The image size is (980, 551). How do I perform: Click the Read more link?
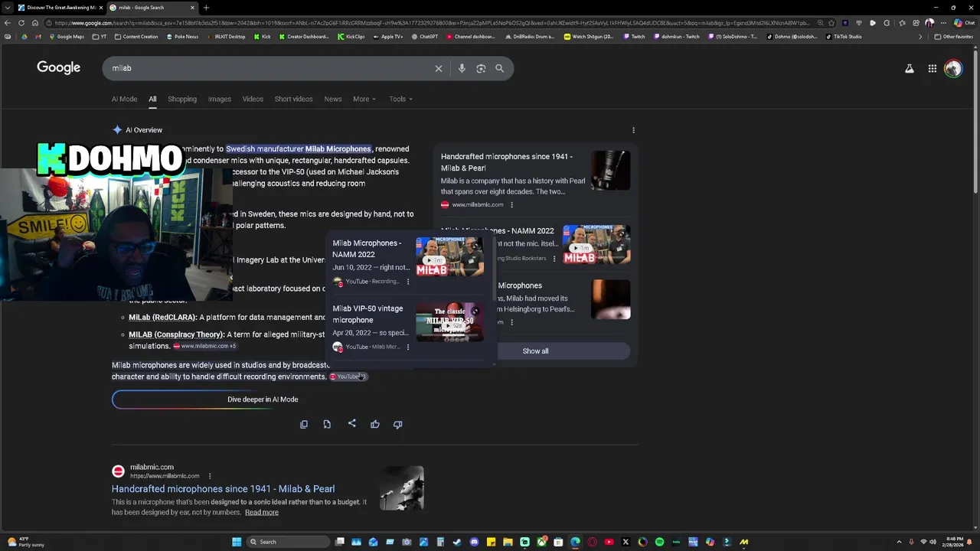tap(262, 512)
